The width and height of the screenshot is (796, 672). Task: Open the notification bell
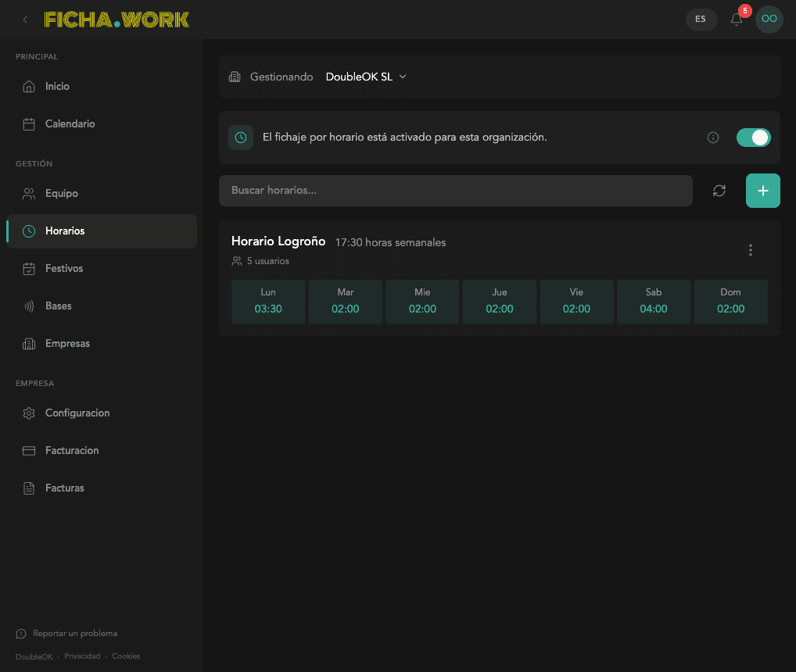click(736, 20)
